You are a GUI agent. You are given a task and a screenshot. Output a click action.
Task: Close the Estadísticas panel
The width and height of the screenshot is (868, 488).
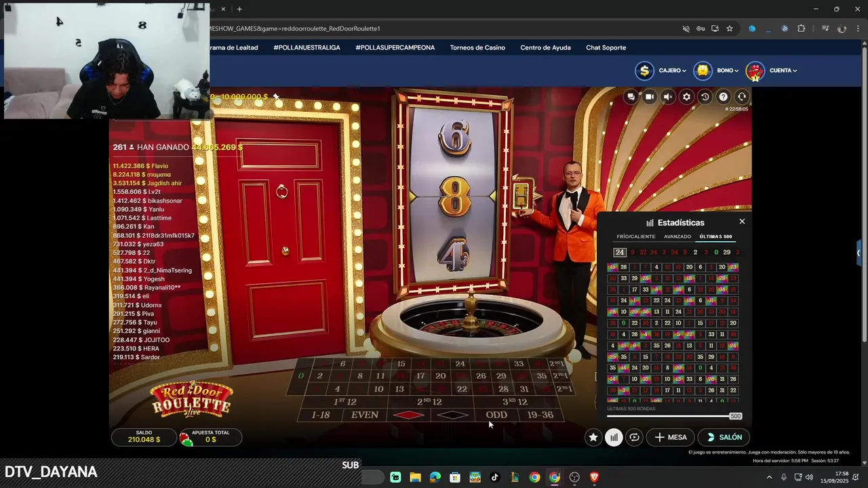(742, 222)
